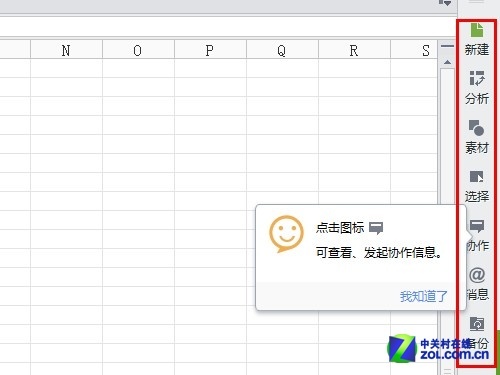Click the smiley face icon in the tip popup
This screenshot has height=375, width=500.
coord(286,234)
